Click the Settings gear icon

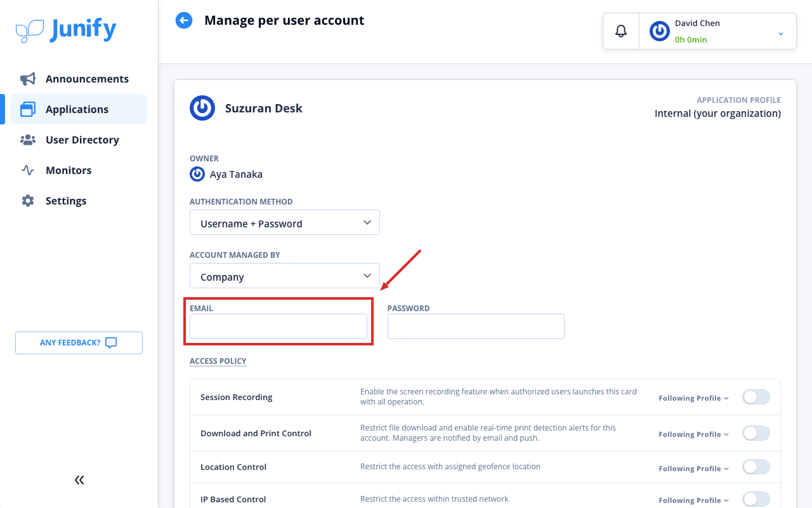[x=28, y=201]
